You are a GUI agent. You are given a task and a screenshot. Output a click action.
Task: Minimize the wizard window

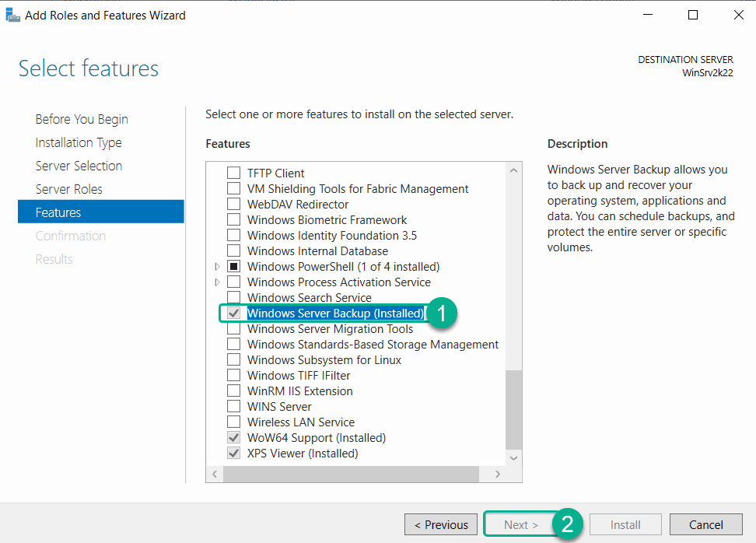click(x=648, y=15)
